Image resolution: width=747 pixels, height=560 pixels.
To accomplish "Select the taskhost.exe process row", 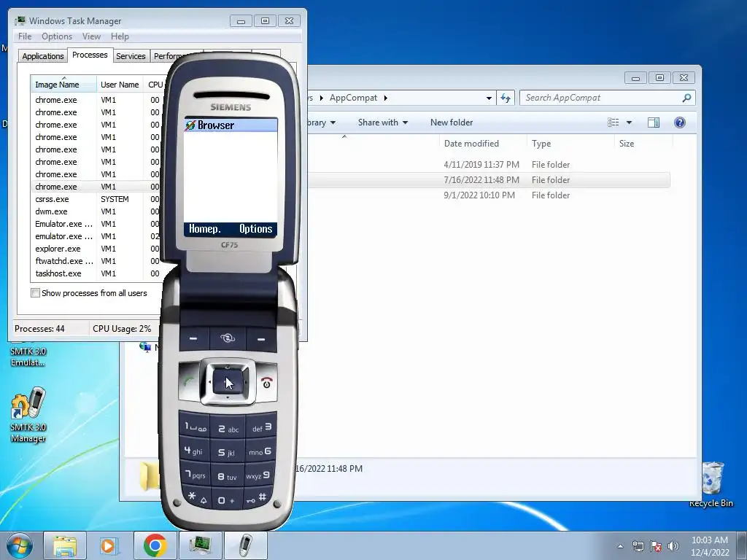I will pos(97,273).
